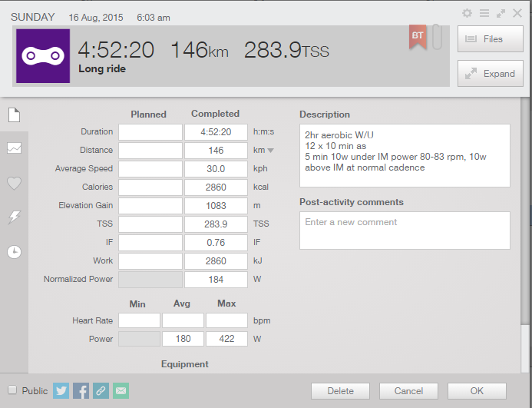Click the completed IF field 0.76
Screen dimensions: 532x408
pyautogui.click(x=216, y=243)
